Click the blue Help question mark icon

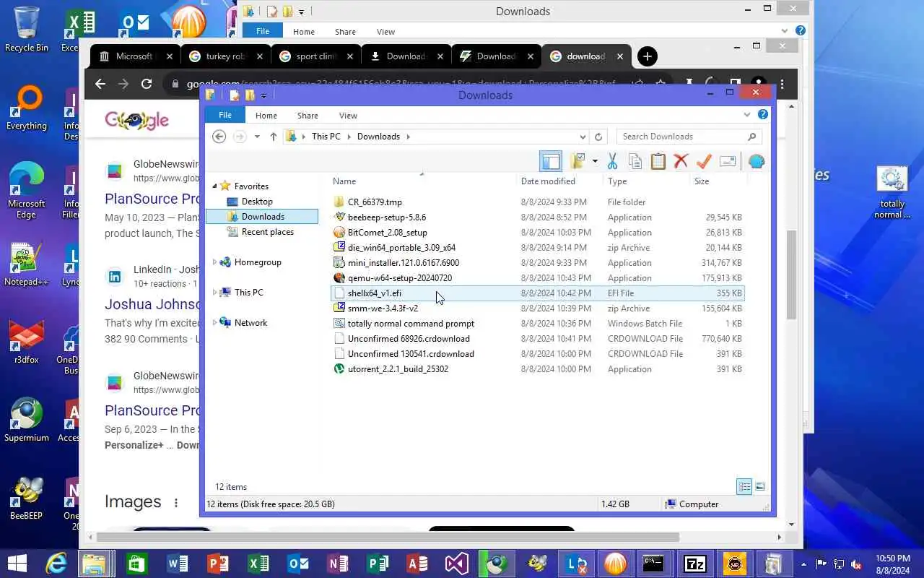(x=762, y=115)
